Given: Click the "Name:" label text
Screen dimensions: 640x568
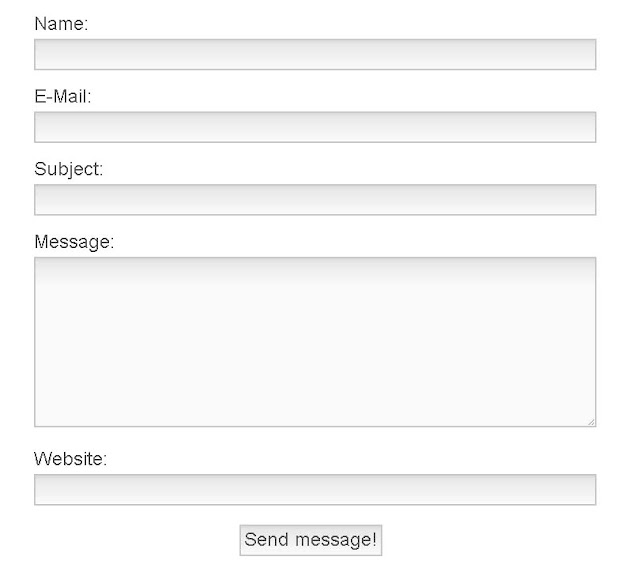Looking at the screenshot, I should tap(61, 24).
